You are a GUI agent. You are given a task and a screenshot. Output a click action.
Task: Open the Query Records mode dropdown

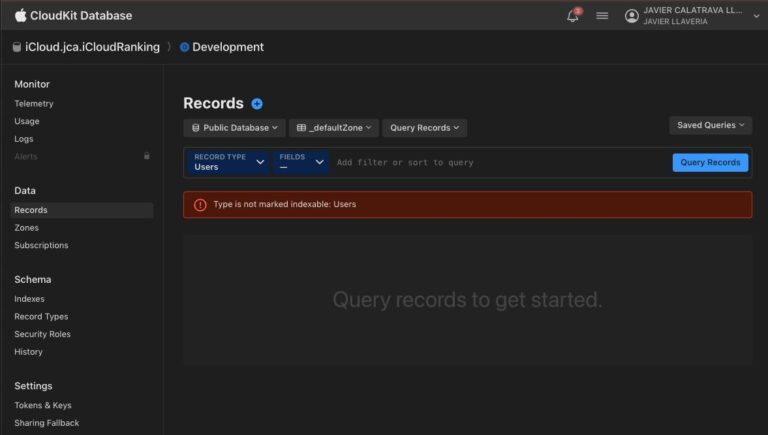coord(424,128)
